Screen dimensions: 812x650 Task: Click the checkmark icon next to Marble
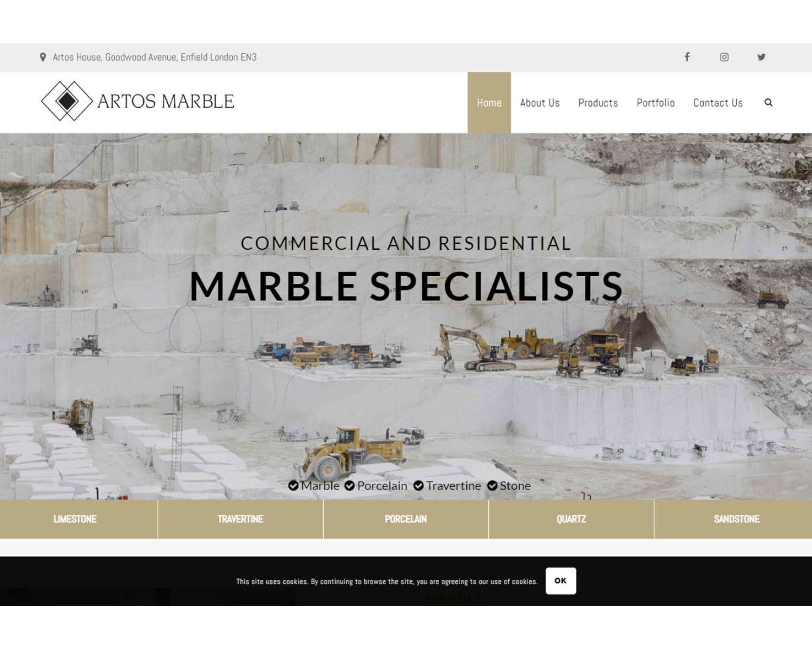coord(293,486)
